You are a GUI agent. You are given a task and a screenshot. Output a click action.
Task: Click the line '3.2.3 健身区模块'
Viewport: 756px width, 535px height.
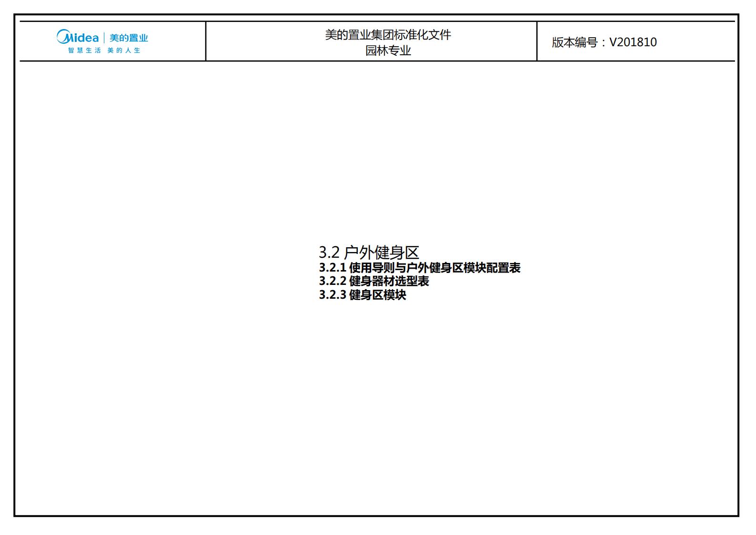coord(363,295)
